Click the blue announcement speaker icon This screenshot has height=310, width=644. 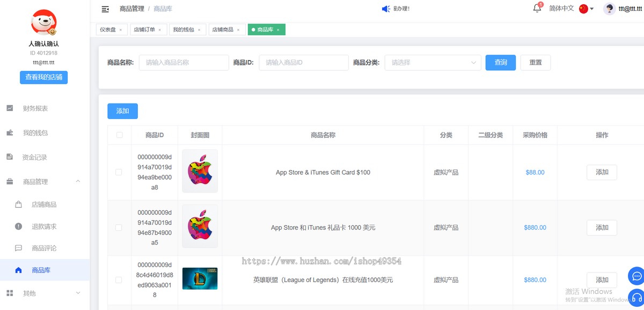[x=386, y=9]
